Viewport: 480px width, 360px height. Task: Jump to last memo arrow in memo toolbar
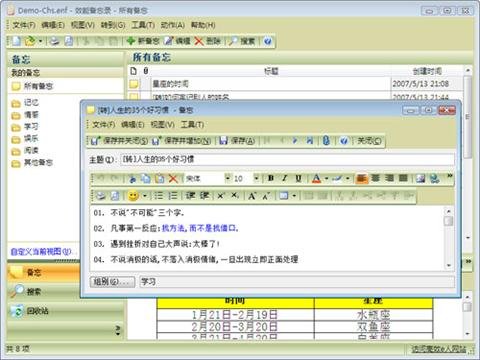click(x=310, y=141)
